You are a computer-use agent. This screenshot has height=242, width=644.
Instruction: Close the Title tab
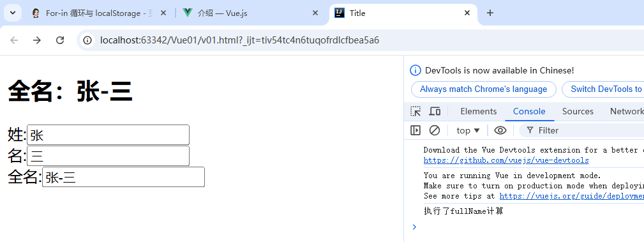pos(467,13)
